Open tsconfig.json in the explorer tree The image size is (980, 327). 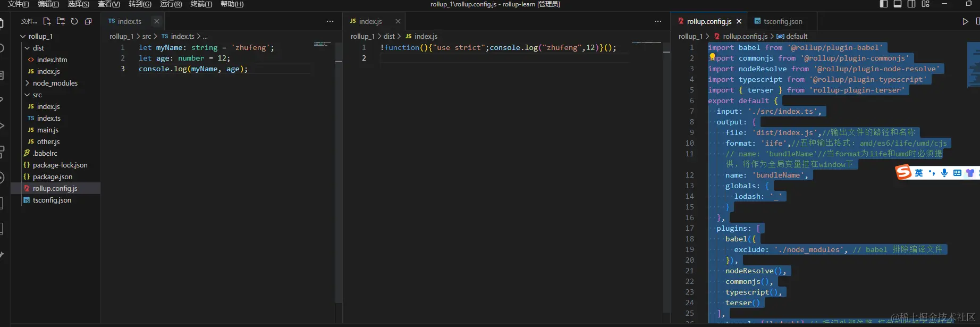tap(52, 200)
